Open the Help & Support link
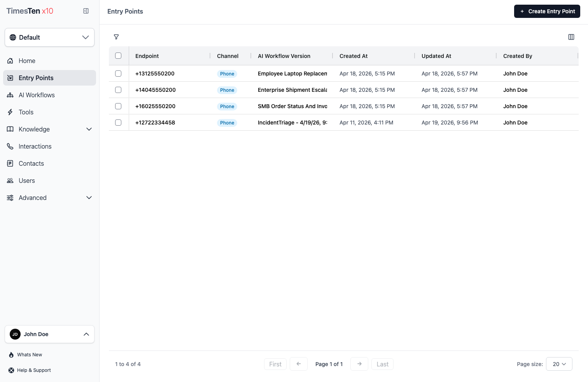Image resolution: width=588 pixels, height=382 pixels. point(34,370)
